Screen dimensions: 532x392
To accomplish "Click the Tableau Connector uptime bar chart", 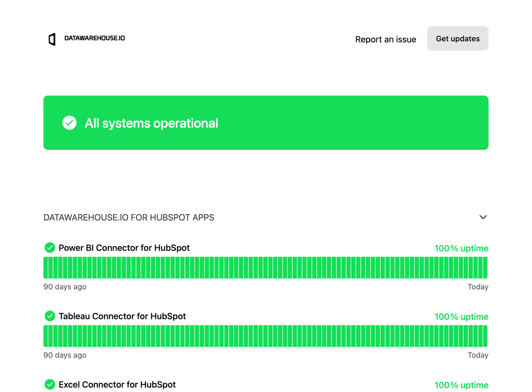I will (265, 336).
